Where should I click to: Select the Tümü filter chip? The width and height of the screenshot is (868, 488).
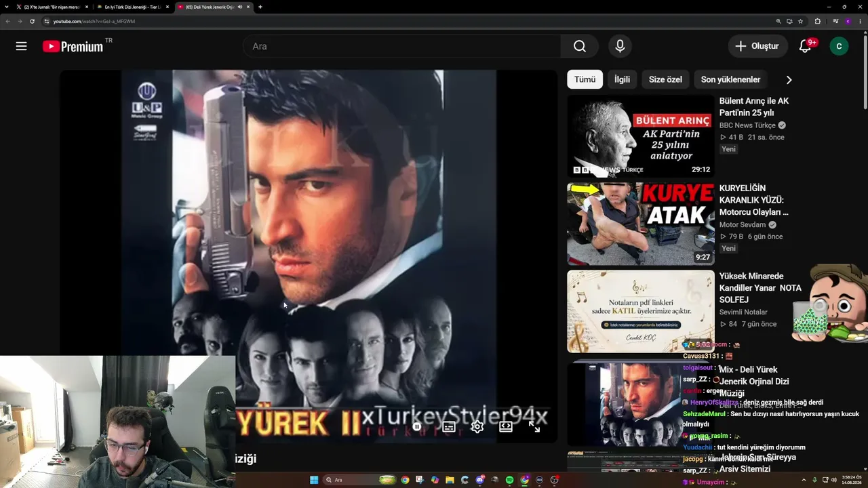[x=585, y=79]
